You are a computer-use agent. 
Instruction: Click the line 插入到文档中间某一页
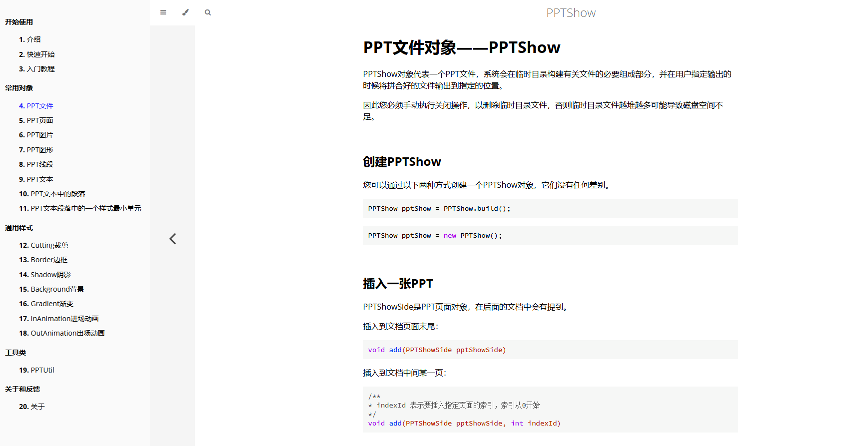[405, 373]
